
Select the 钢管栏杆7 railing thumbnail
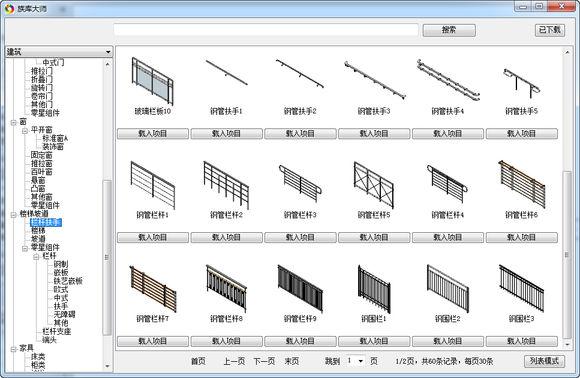pos(153,289)
